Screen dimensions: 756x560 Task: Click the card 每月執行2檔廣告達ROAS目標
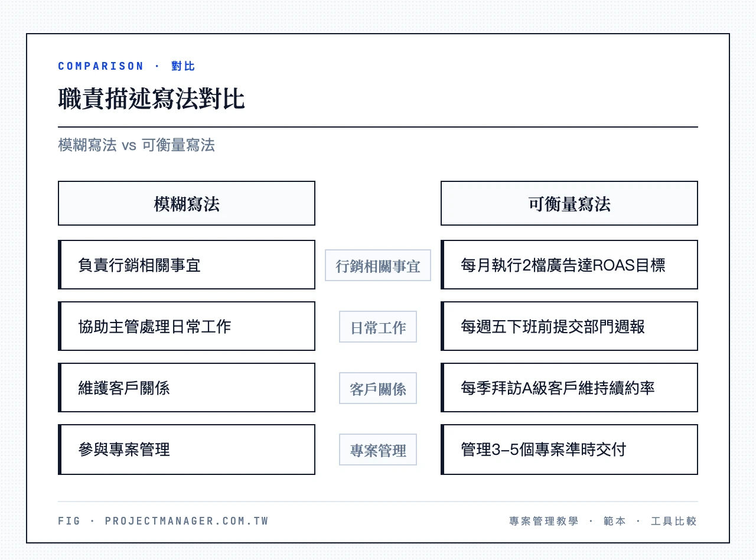(569, 265)
